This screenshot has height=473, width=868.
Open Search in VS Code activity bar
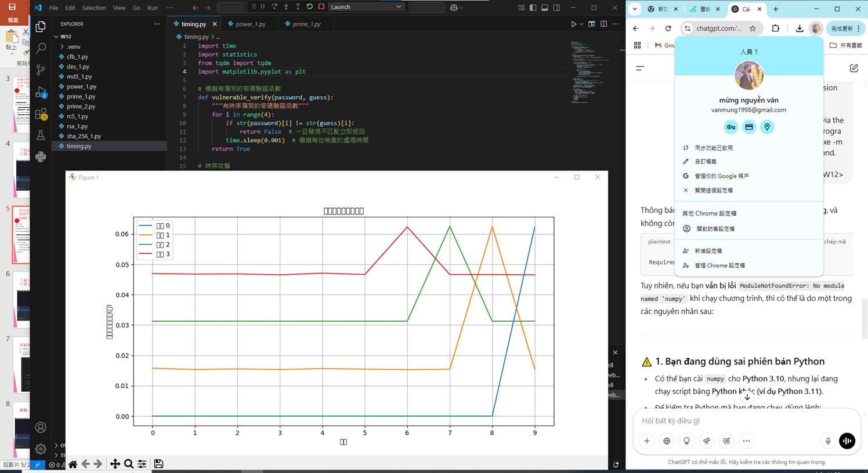(41, 48)
